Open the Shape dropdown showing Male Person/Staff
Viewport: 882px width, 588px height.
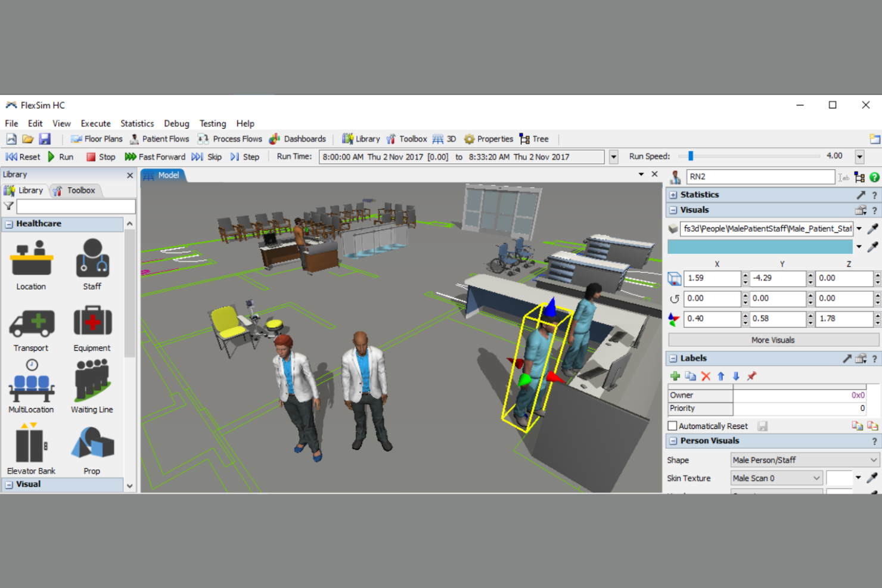point(803,459)
